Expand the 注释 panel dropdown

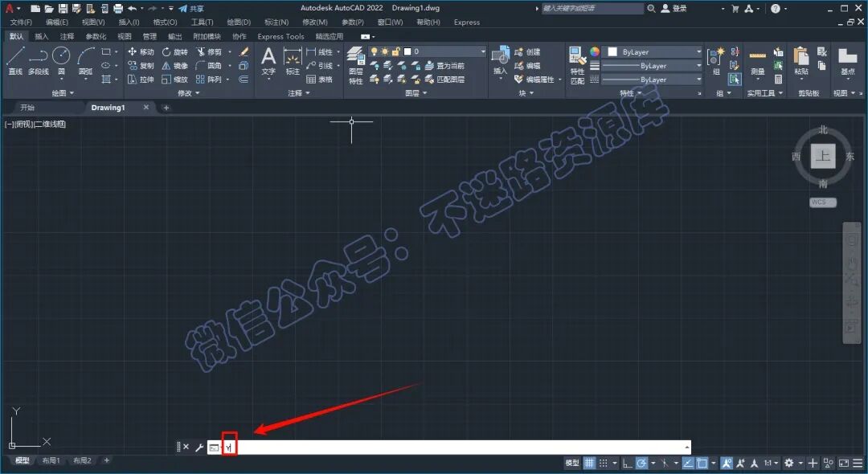[x=298, y=93]
